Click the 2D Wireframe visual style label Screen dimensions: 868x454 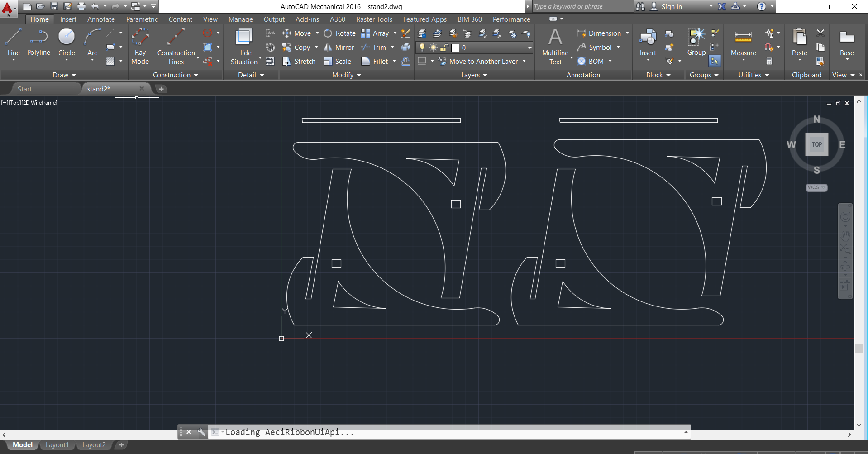(40, 103)
